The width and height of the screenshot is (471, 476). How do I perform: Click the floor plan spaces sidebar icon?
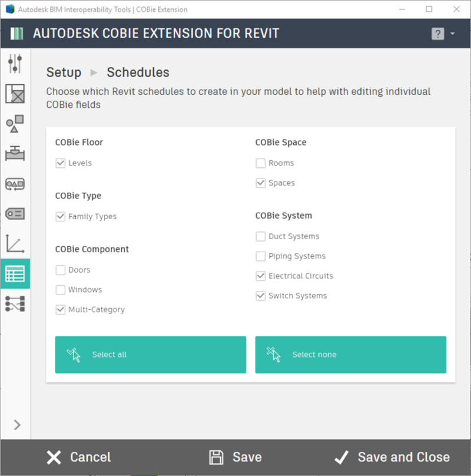(15, 94)
